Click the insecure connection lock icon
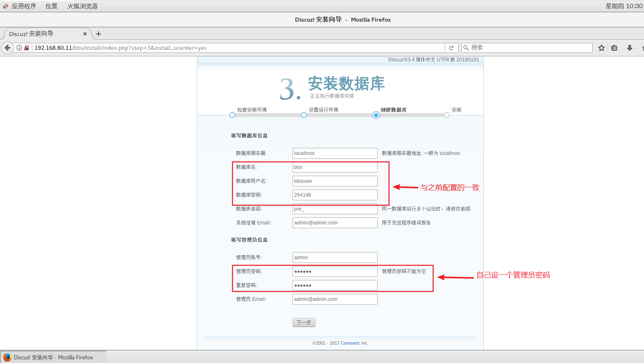This screenshot has height=363, width=644. pos(27,48)
